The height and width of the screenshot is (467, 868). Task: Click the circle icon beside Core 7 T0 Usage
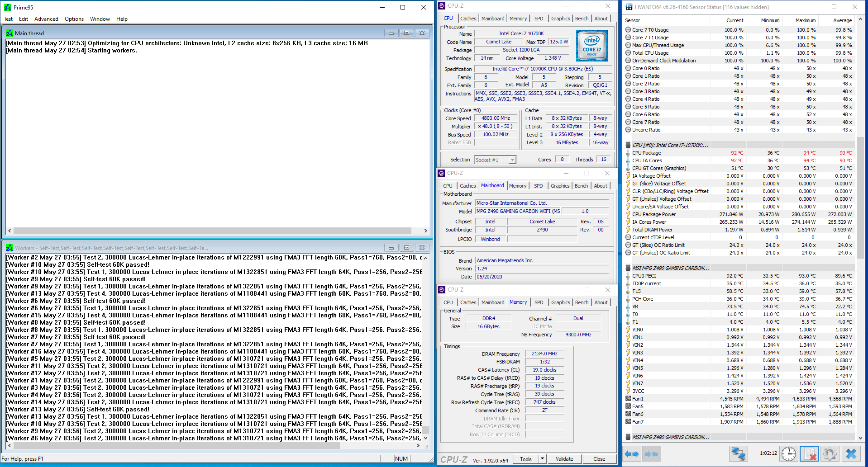click(x=628, y=30)
